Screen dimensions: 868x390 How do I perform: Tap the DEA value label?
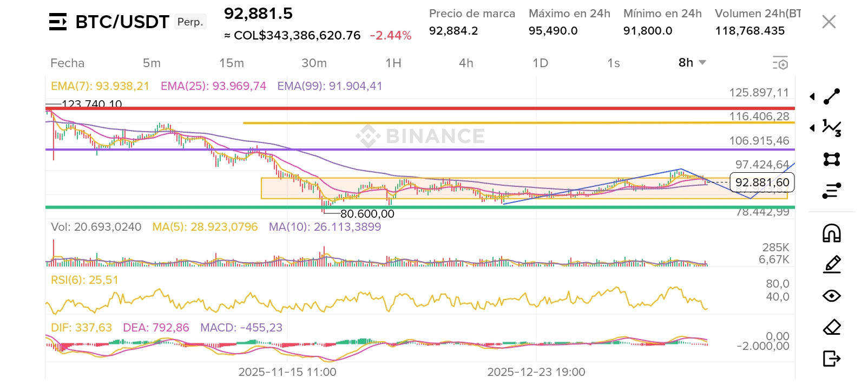coord(156,328)
